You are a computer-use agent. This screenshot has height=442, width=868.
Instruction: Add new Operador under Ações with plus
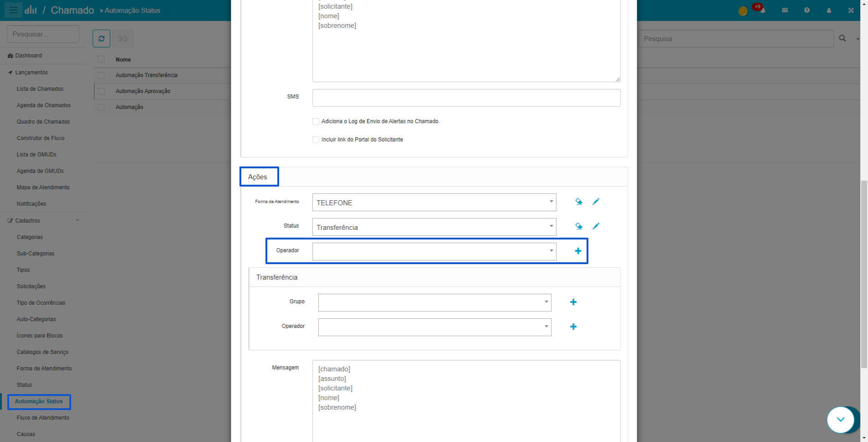tap(578, 251)
